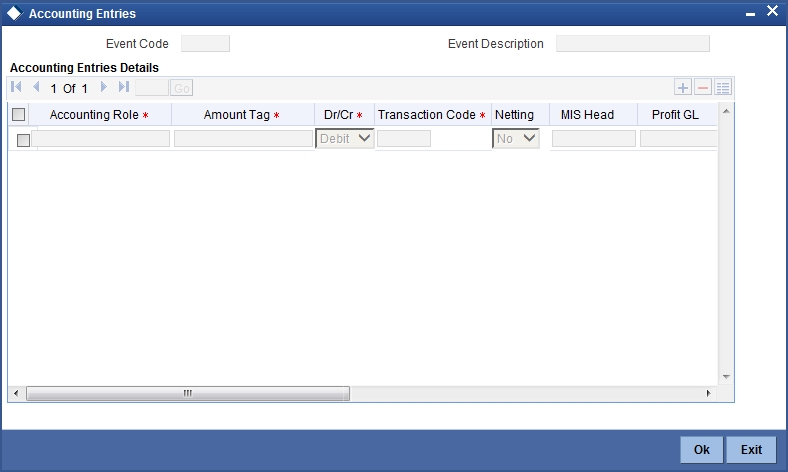Viewport: 788px width, 472px height.
Task: Delete selected accounting entry row
Action: [x=703, y=87]
